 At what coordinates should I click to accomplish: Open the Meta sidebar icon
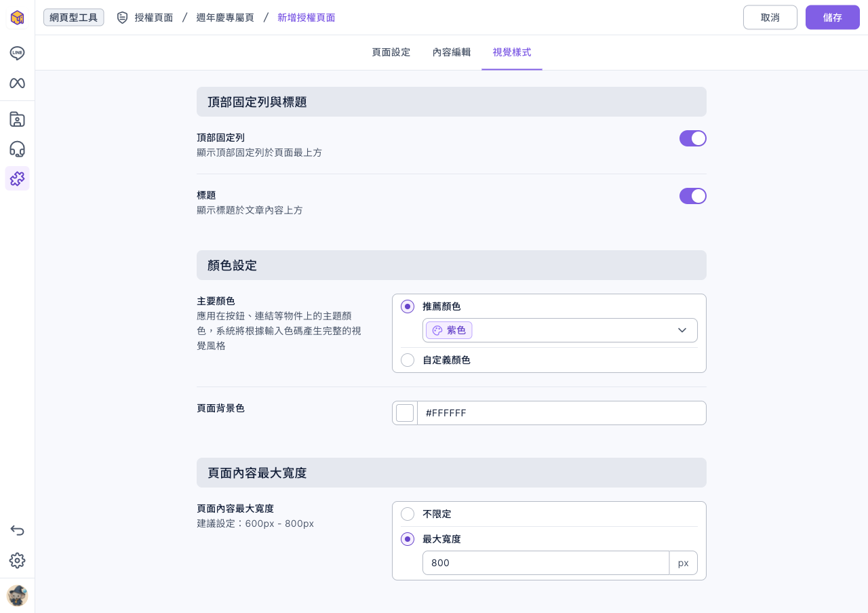(17, 83)
